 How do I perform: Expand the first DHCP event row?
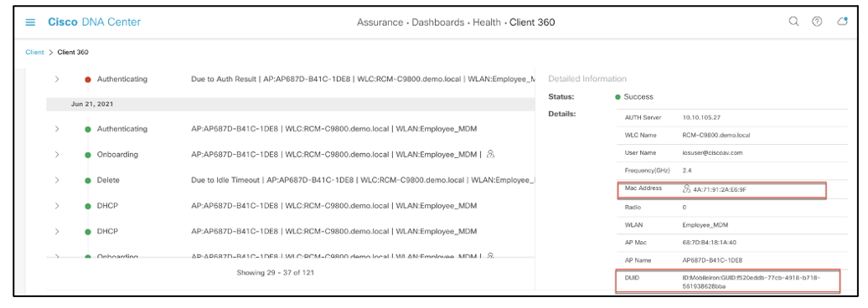[x=57, y=206]
